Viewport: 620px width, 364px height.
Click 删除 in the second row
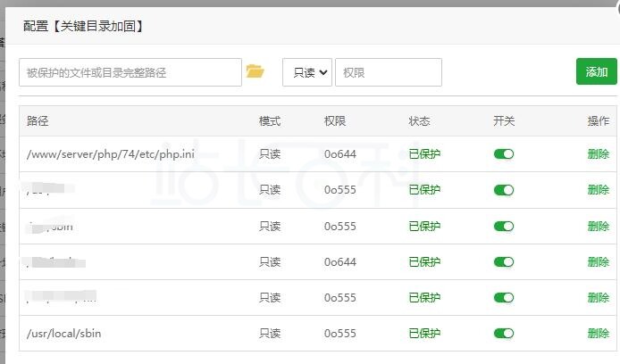[599, 190]
